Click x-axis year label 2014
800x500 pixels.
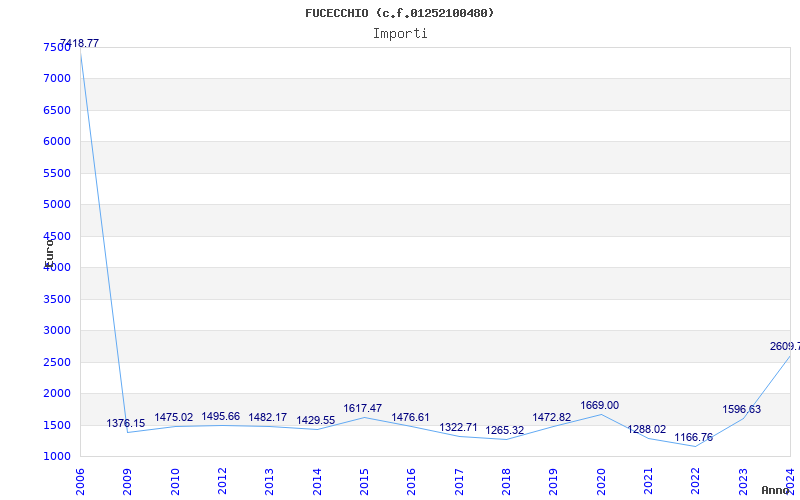coord(317,482)
